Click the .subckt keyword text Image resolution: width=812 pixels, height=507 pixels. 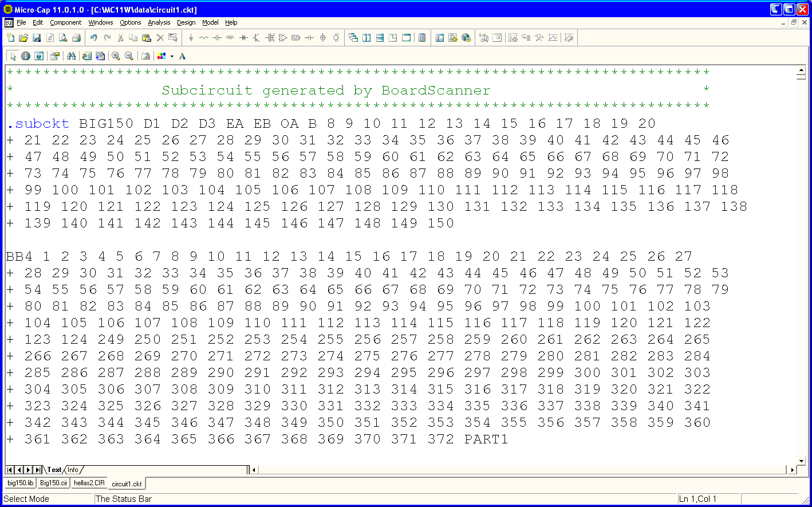pyautogui.click(x=38, y=124)
